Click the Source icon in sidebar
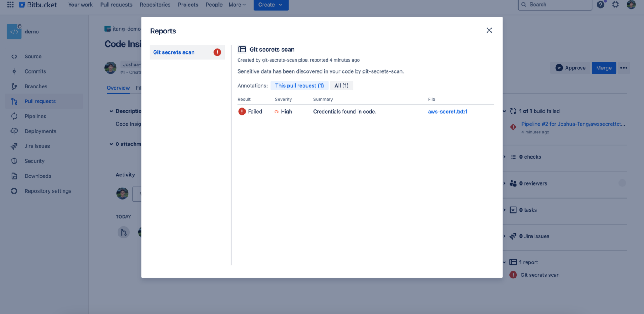The width and height of the screenshot is (644, 314). [x=14, y=57]
